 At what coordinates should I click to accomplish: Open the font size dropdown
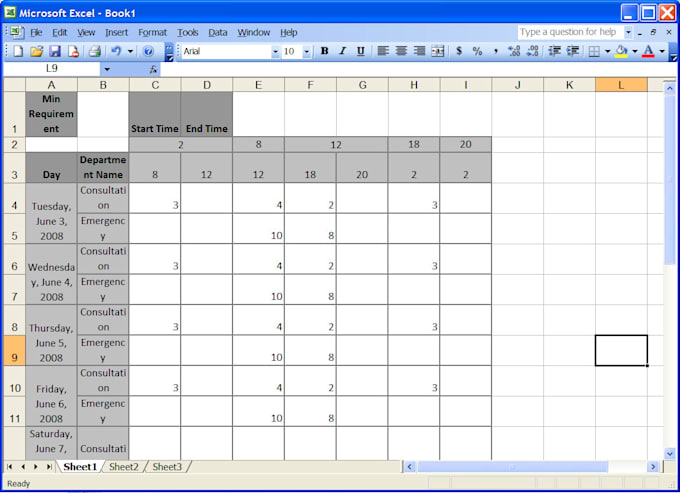(x=307, y=52)
